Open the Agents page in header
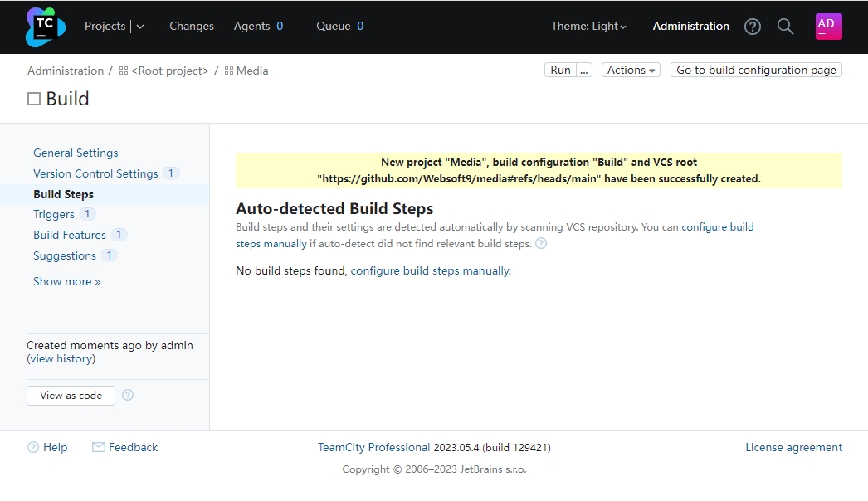 (x=251, y=27)
